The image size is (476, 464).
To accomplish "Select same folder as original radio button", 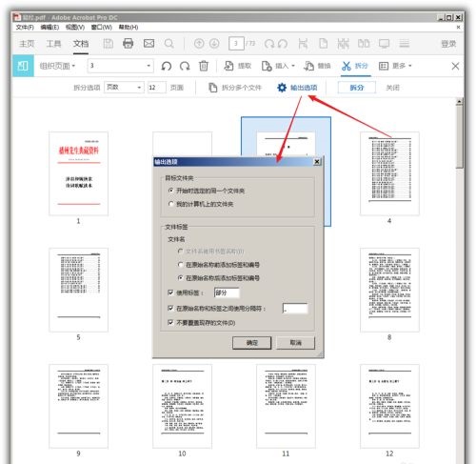I will [x=171, y=191].
